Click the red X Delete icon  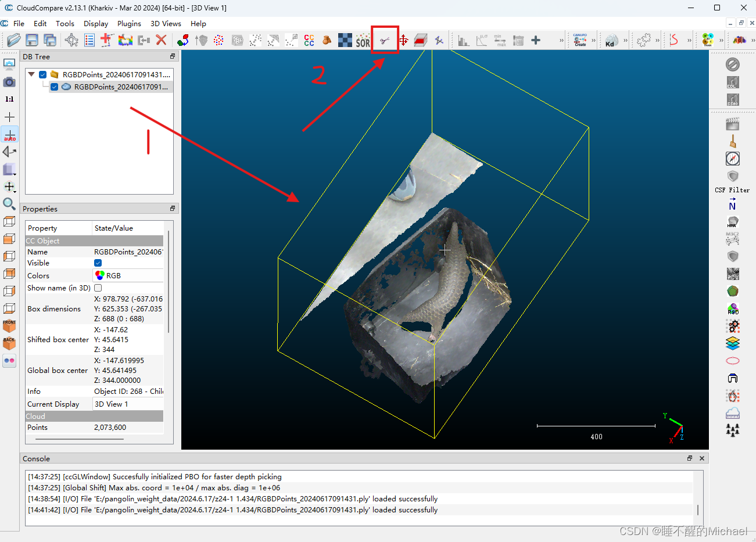pos(162,40)
